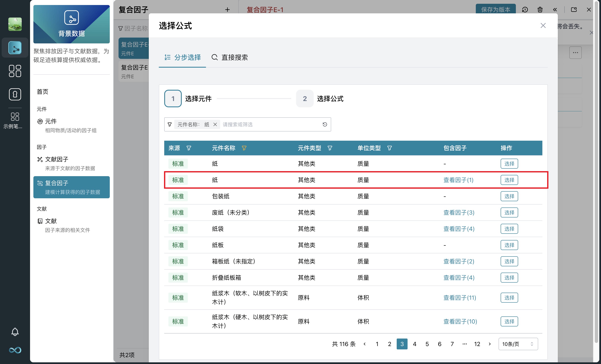
Task: Click the trash delete icon
Action: coord(540,10)
